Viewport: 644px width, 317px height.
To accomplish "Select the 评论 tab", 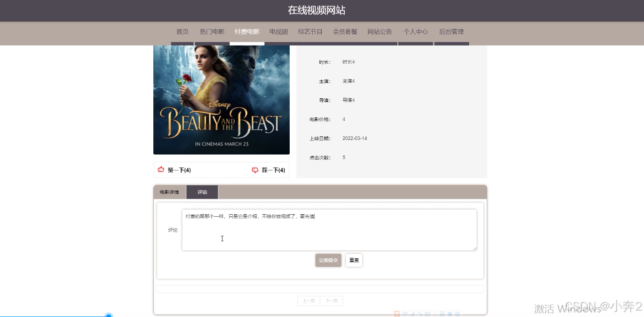I will click(202, 192).
